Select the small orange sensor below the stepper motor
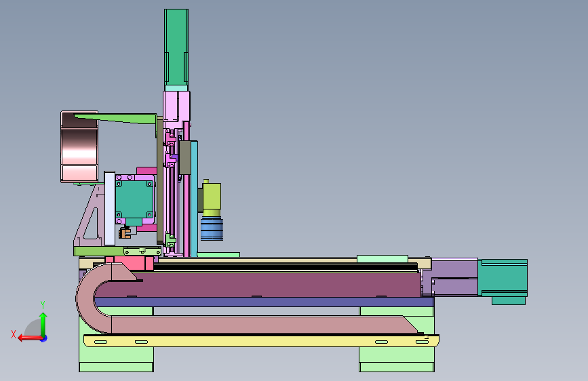This screenshot has width=588, height=381. point(125,233)
